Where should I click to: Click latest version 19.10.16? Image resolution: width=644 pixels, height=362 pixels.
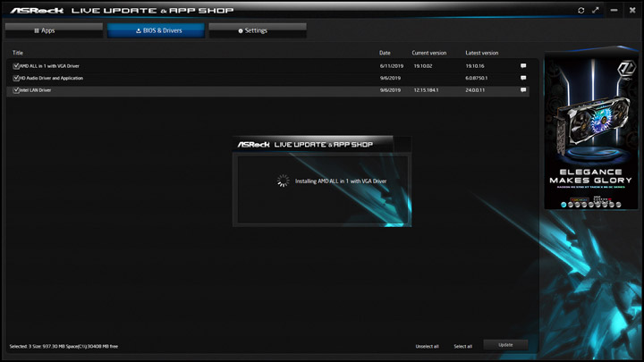(x=475, y=66)
